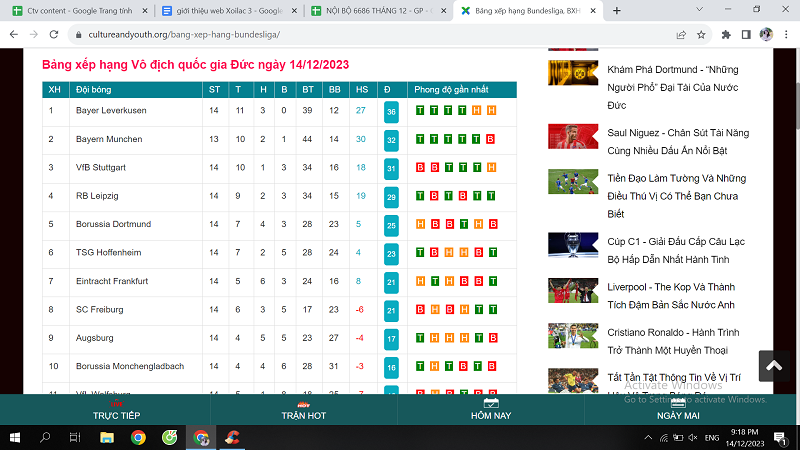Viewport: 800px width, 450px height.
Task: Select the Bảng xếp hạng Bundesliga tab
Action: click(x=528, y=10)
